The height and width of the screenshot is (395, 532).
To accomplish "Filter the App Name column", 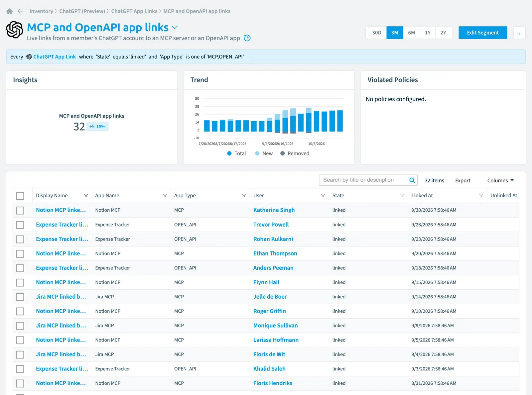I will 165,196.
